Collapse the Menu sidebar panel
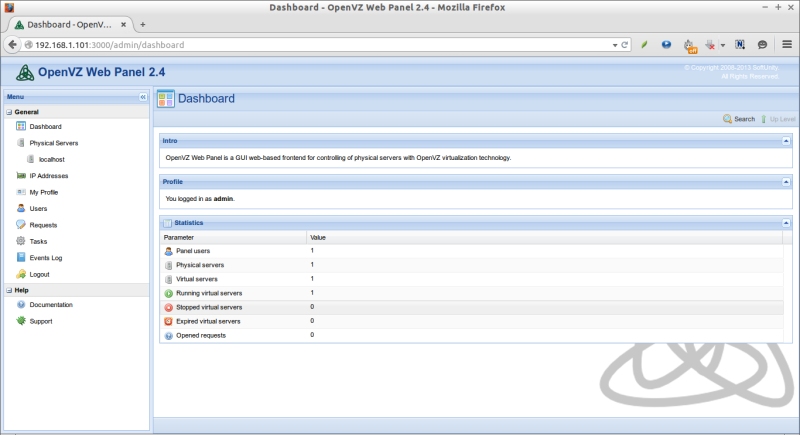This screenshot has height=435, width=800. pos(143,96)
